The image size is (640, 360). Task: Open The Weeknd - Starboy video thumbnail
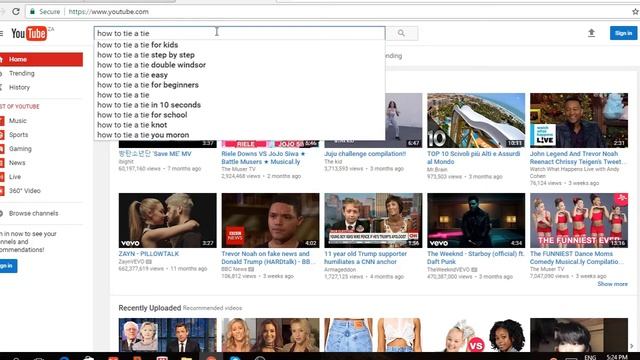[x=476, y=220]
